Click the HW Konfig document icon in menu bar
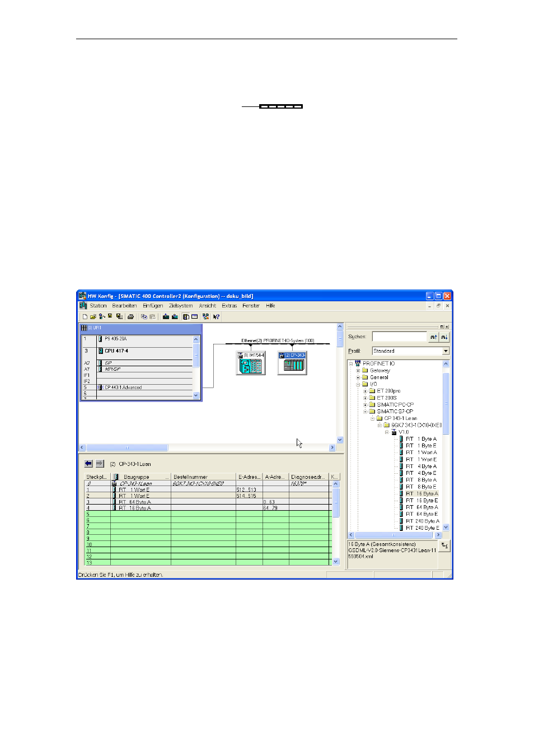 point(83,306)
